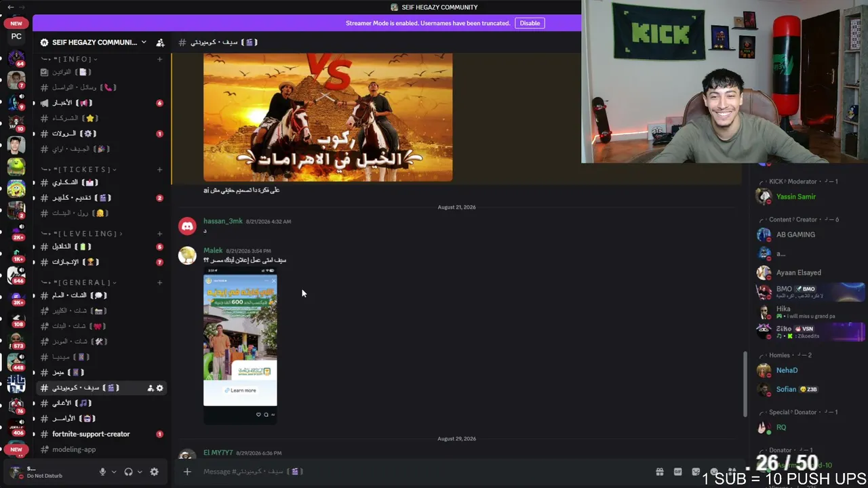868x488 pixels.
Task: Open the الرولات channel
Action: tap(102, 134)
